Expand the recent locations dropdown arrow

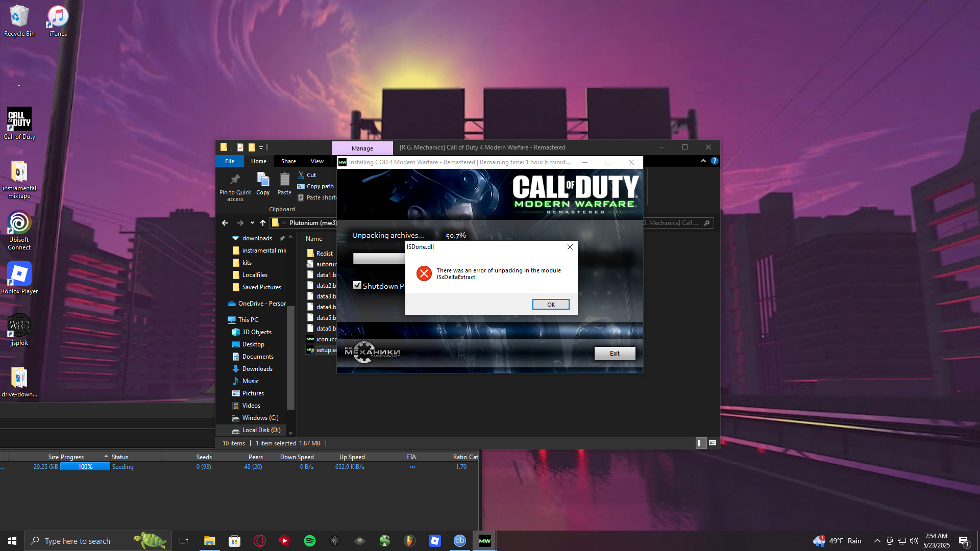tap(252, 223)
